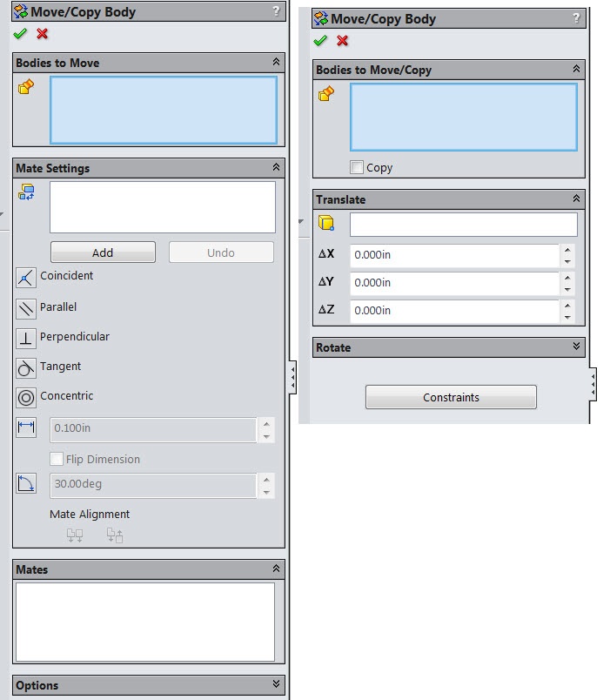Click the Bodies to Move/Copy body icon
The image size is (610, 700).
(326, 94)
